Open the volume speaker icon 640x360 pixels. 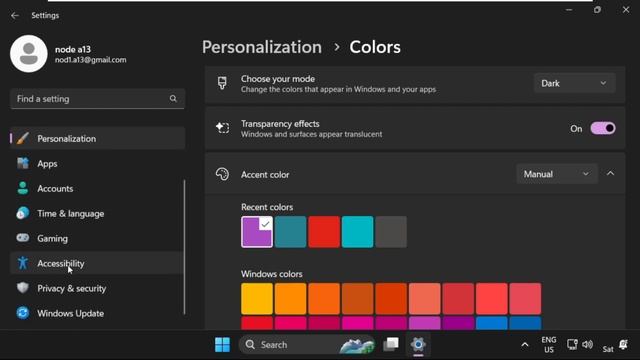click(587, 344)
